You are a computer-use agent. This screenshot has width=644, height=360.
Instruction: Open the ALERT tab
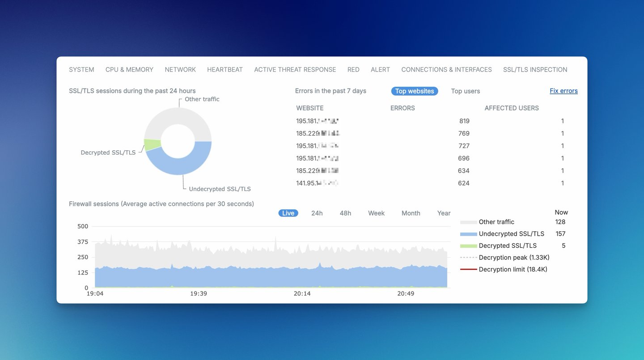point(380,70)
